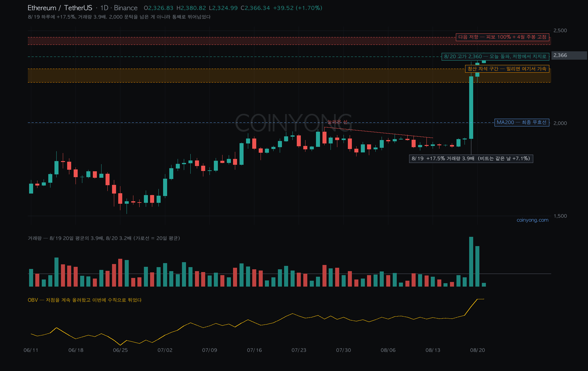
Task: Click the low price L2,324.99 value
Action: [223, 8]
